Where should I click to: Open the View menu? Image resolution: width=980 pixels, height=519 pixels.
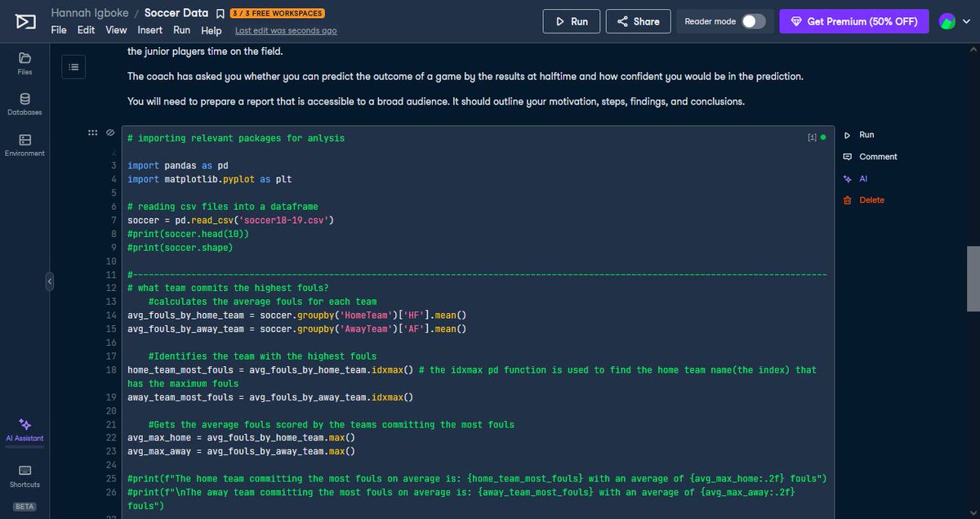117,30
